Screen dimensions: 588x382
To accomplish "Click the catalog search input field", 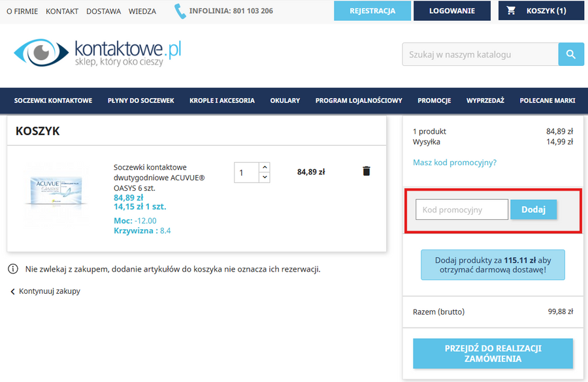I will 480,54.
